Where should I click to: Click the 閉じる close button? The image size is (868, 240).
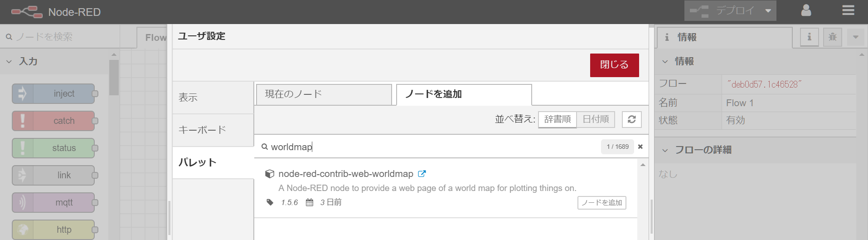(x=614, y=65)
